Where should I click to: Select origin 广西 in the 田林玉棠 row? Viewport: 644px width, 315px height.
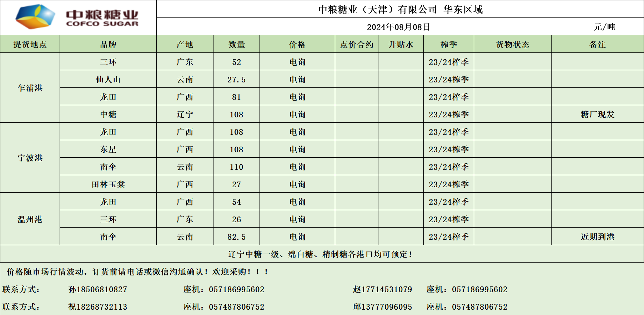pyautogui.click(x=185, y=184)
